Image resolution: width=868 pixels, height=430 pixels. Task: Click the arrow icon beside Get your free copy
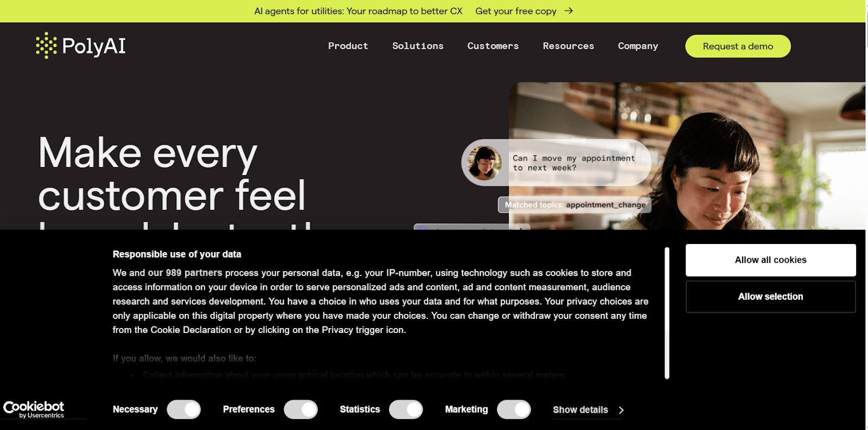pos(569,11)
